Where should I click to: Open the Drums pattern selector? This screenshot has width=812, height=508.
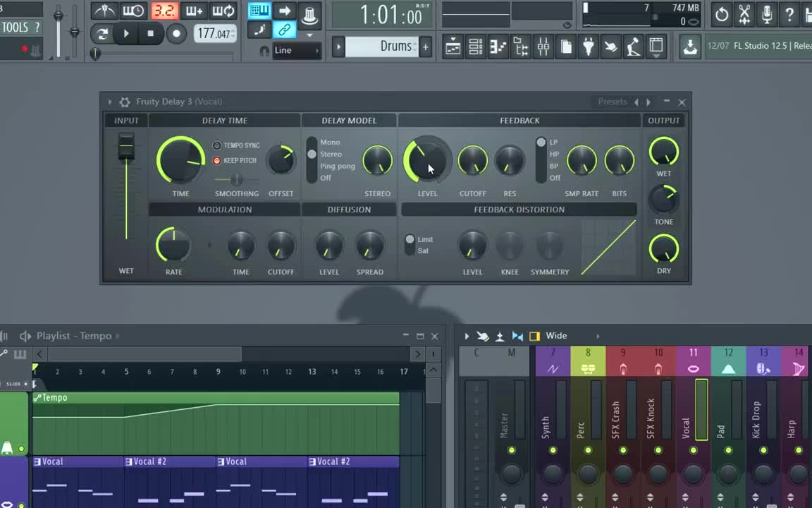point(382,47)
